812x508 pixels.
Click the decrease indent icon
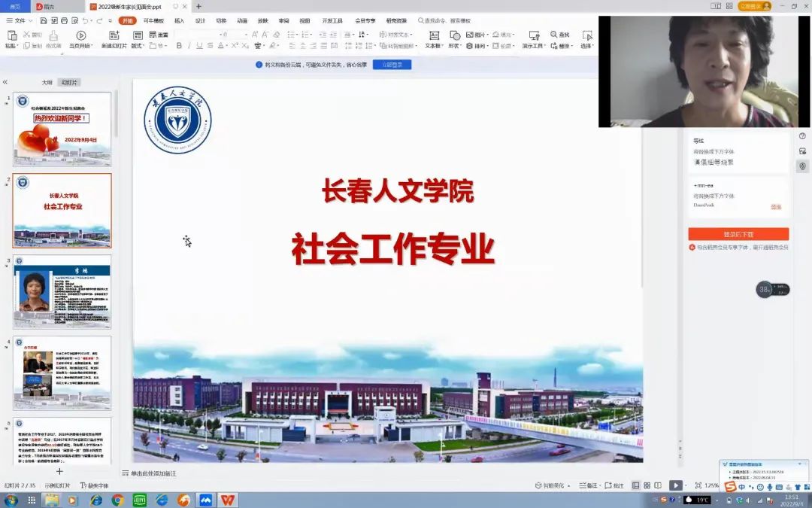(x=323, y=34)
